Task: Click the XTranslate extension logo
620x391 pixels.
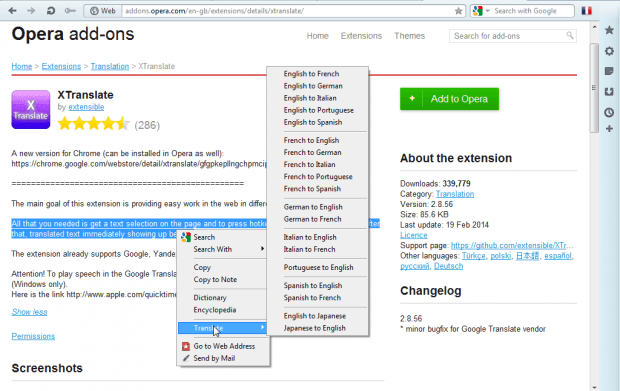Action: coord(31,110)
